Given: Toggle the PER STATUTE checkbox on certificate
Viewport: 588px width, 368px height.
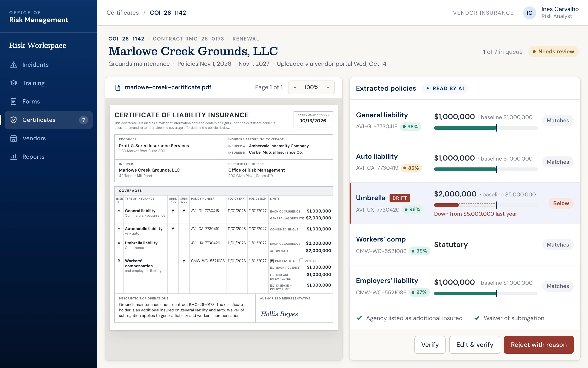Looking at the screenshot, I should click(x=272, y=261).
